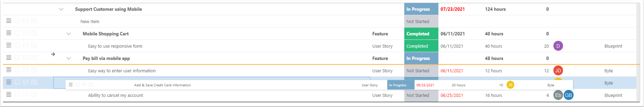Collapse the Mobile Shopping Cart feature

(x=69, y=34)
